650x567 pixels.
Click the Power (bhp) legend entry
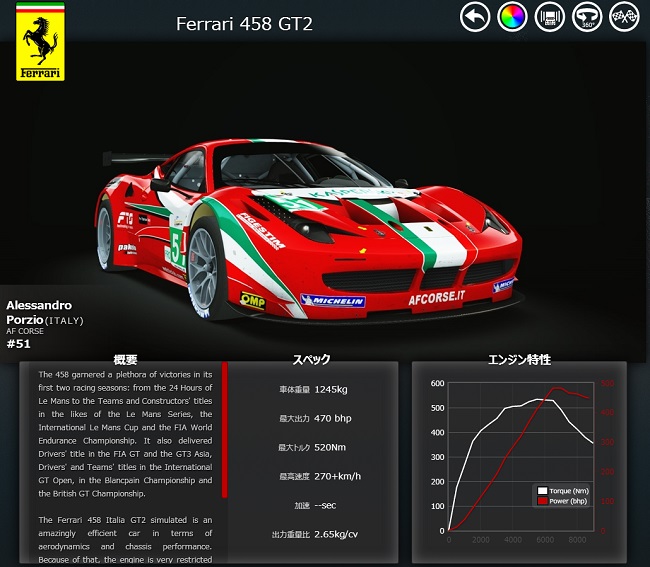tap(562, 501)
